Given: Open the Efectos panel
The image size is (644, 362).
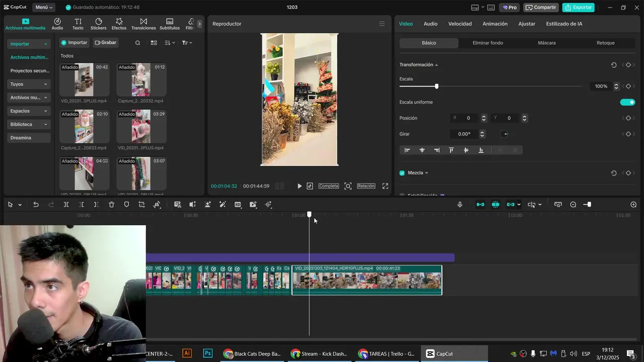Looking at the screenshot, I should click(119, 24).
